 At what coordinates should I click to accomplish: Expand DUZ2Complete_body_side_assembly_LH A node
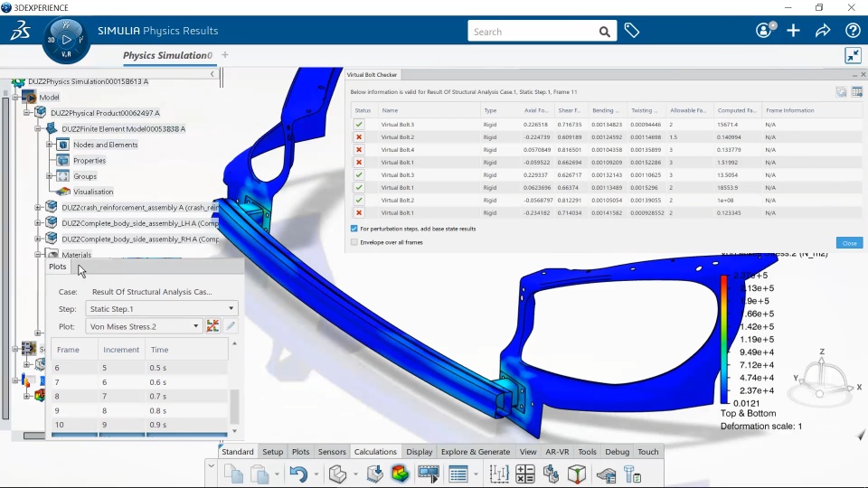[x=38, y=223]
